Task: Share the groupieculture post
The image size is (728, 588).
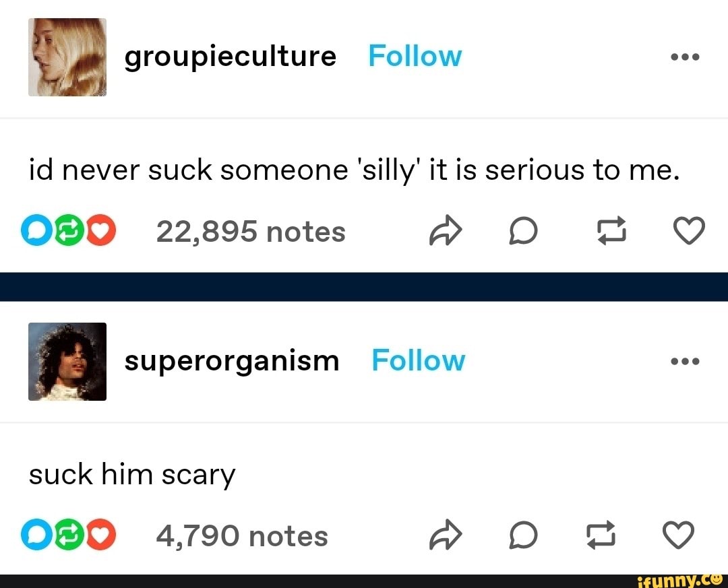Action: pos(446,230)
